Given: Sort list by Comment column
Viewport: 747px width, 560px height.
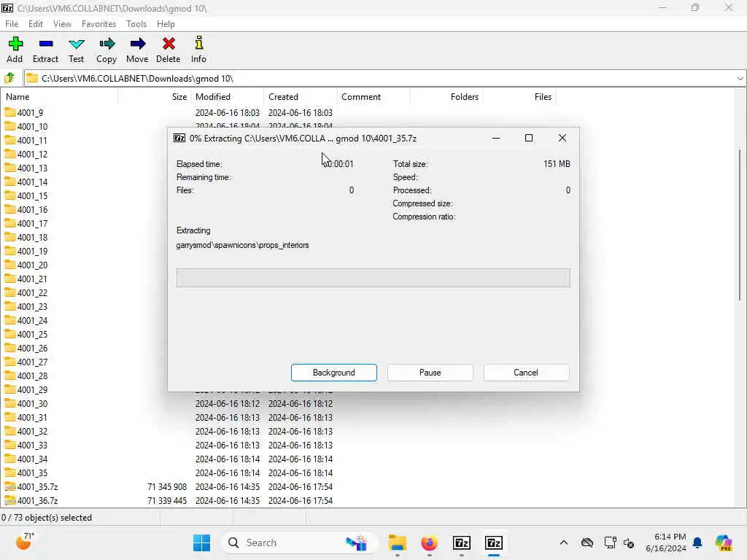Looking at the screenshot, I should coord(373,97).
